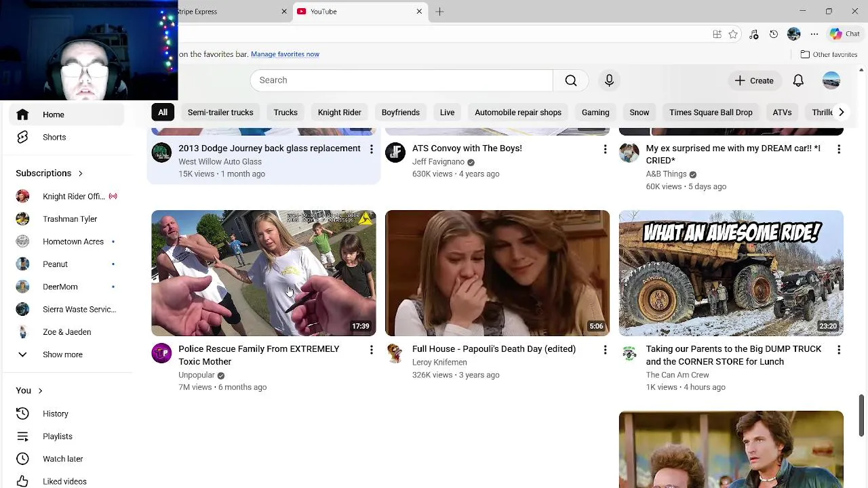Open History in the sidebar
Viewport: 868px width, 488px height.
pyautogui.click(x=66, y=413)
